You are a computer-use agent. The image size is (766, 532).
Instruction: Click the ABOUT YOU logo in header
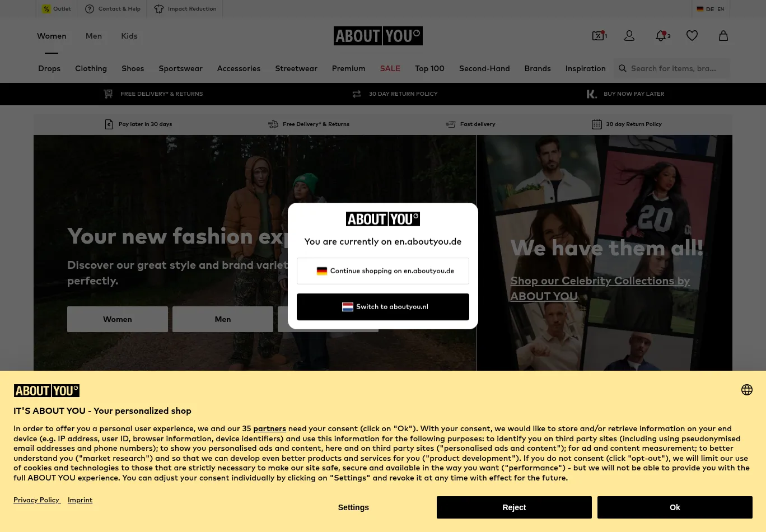(378, 36)
